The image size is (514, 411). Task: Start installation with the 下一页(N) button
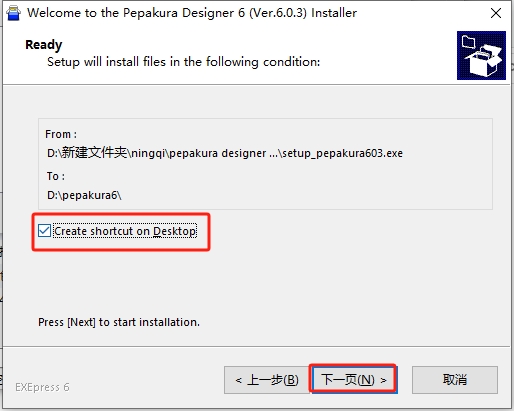353,379
